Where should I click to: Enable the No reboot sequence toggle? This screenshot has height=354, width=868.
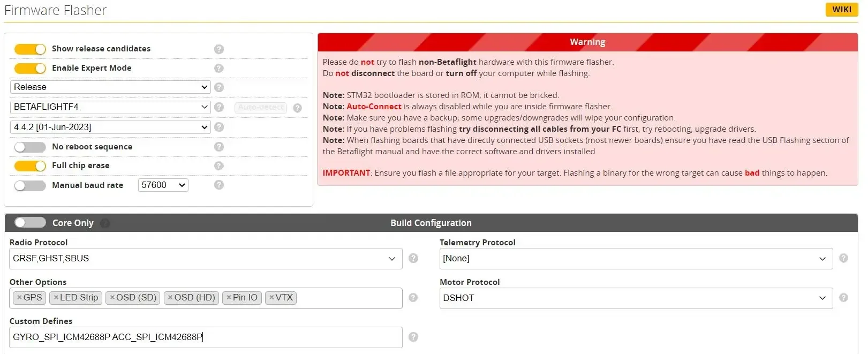coord(30,147)
